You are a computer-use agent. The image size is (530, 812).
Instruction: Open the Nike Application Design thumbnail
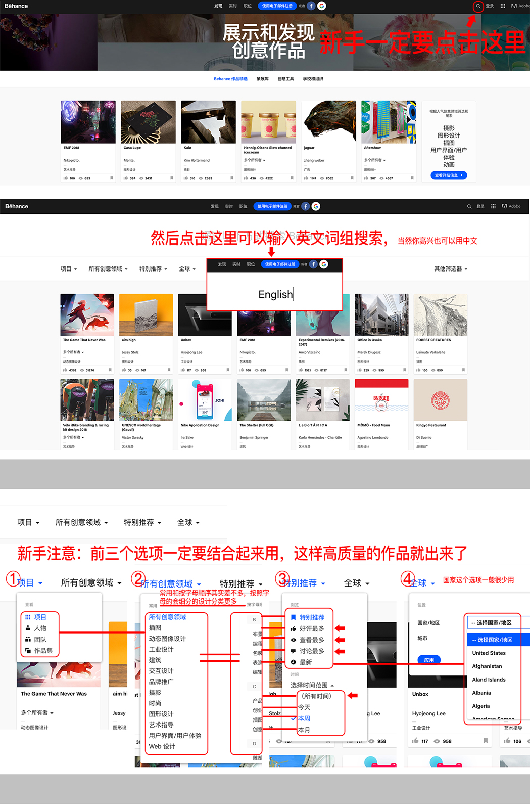tap(205, 400)
